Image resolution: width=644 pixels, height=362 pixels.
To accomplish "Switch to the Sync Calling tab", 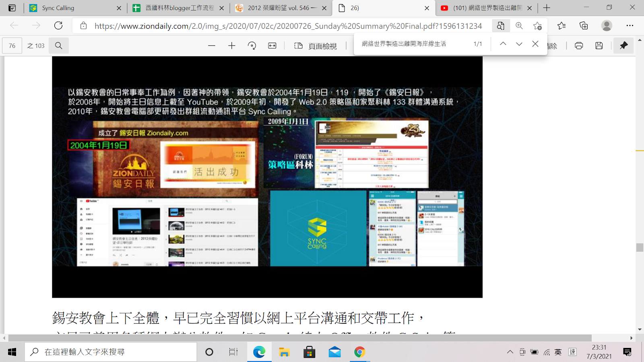I will 75,8.
